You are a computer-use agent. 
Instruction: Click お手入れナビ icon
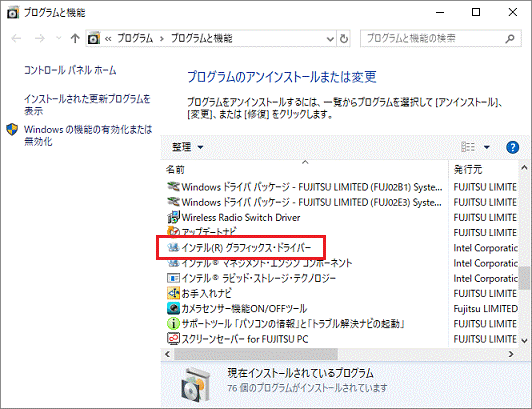173,293
